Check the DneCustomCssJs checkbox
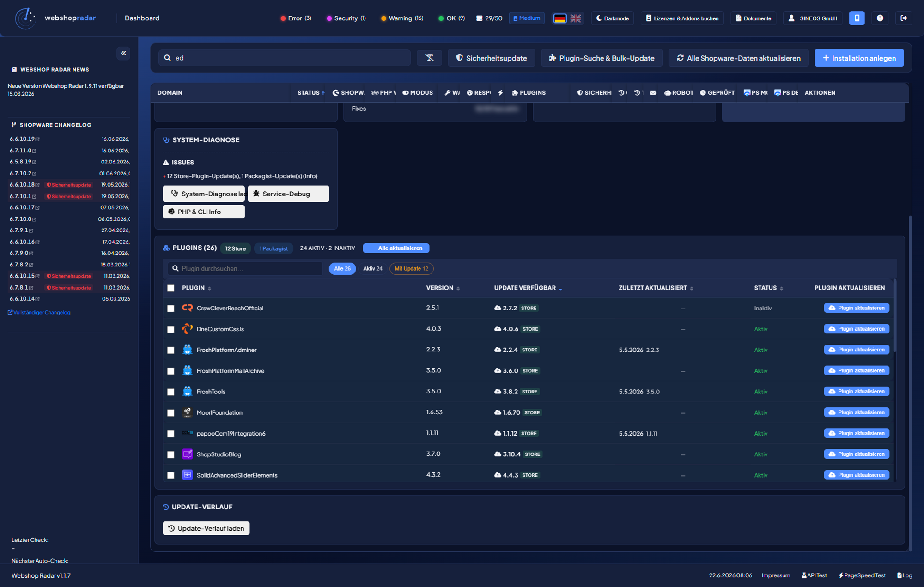Screen dimensions: 924x587 tap(171, 329)
